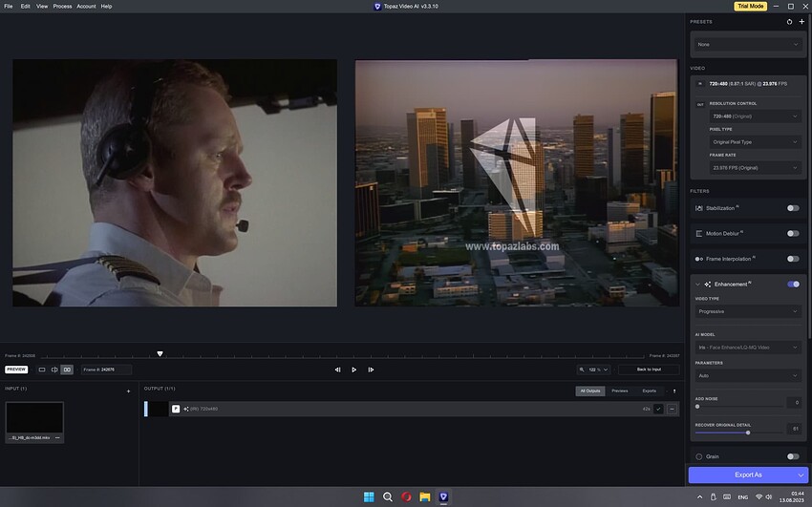Click the Enhancement sparkle icon
812x507 pixels.
coord(707,285)
